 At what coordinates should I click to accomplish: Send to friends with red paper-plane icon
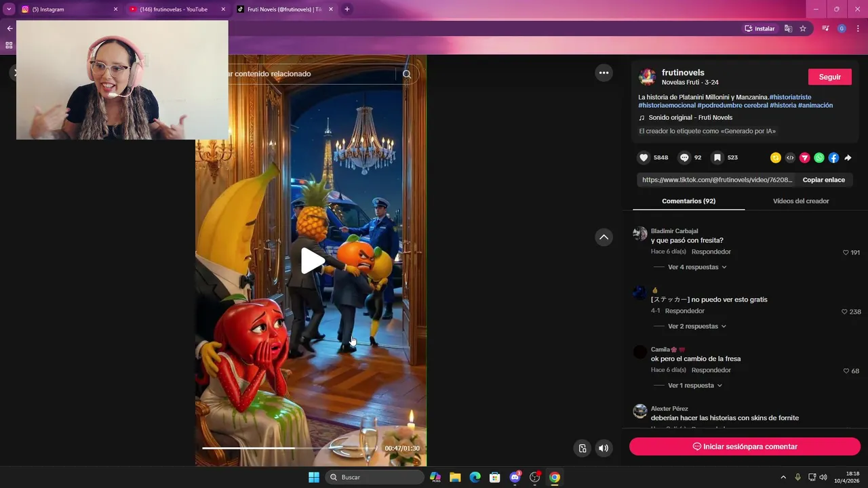(805, 158)
